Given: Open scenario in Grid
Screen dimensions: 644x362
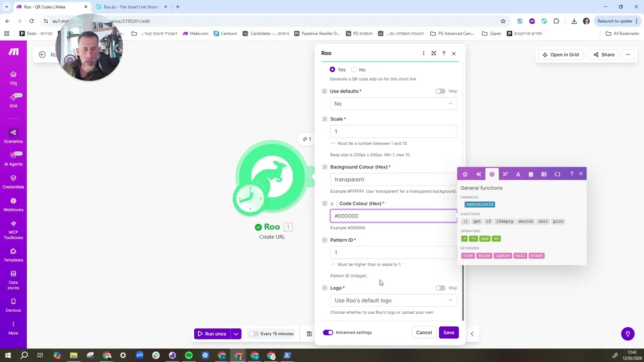Looking at the screenshot, I should (x=560, y=54).
